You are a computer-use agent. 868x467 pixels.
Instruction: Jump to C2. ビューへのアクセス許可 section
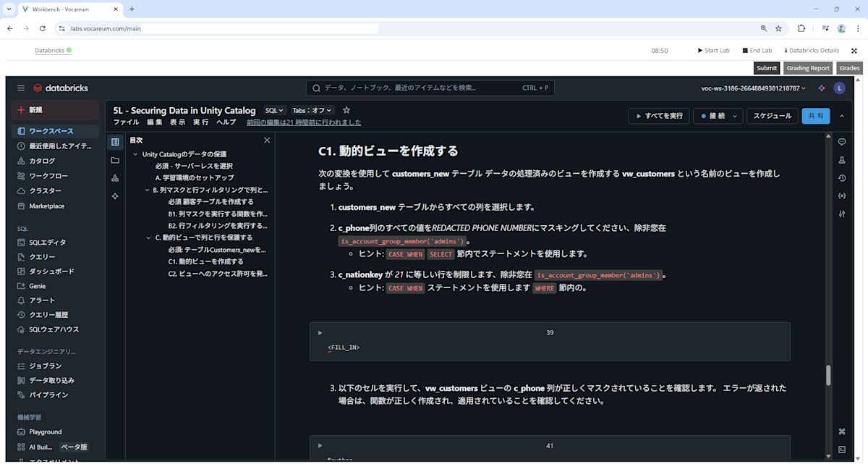click(218, 274)
